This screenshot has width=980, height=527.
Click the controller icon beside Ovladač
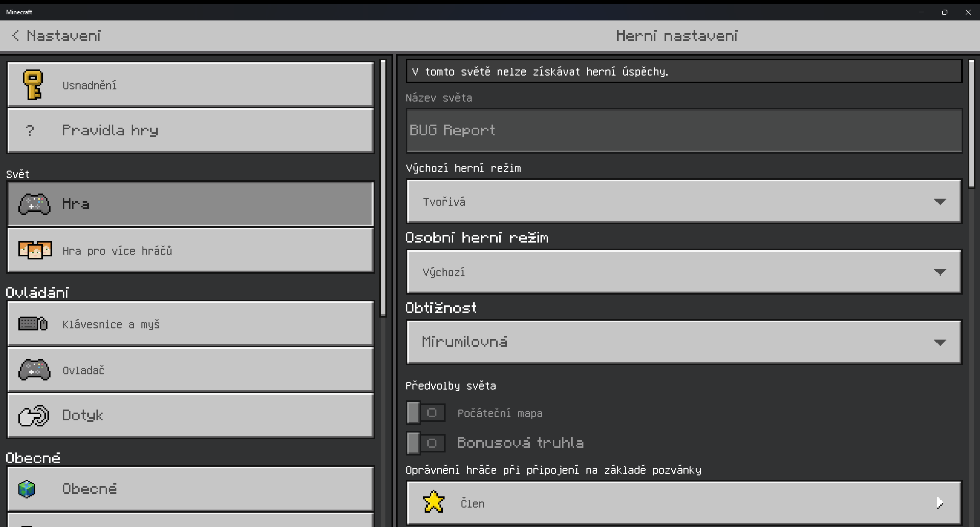[34, 370]
